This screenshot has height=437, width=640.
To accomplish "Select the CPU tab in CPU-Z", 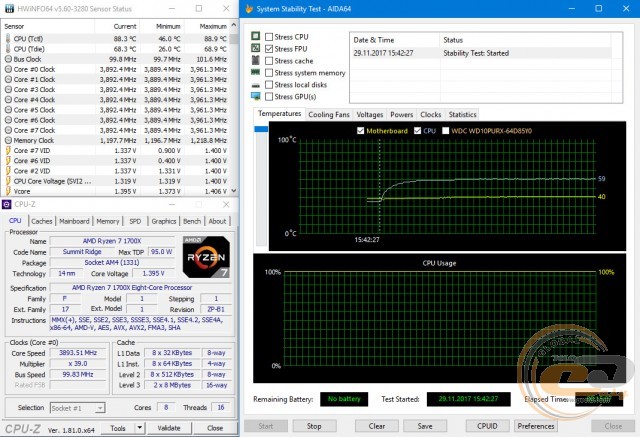I will point(16,221).
